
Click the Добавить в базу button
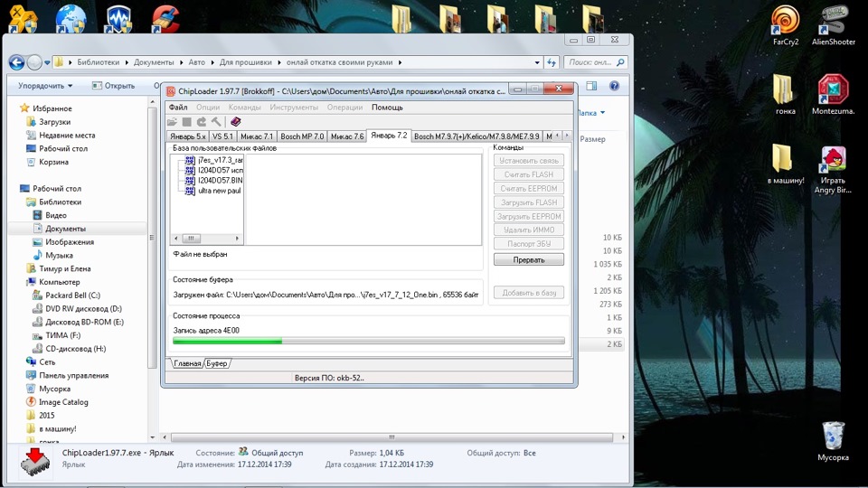click(x=529, y=293)
